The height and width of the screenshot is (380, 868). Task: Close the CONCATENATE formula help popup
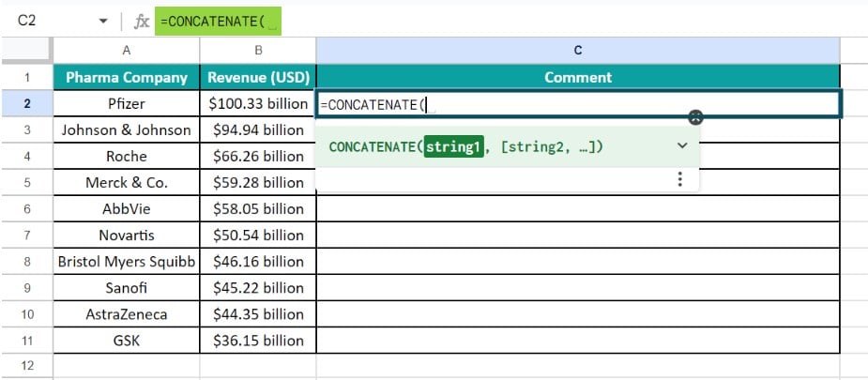(696, 117)
